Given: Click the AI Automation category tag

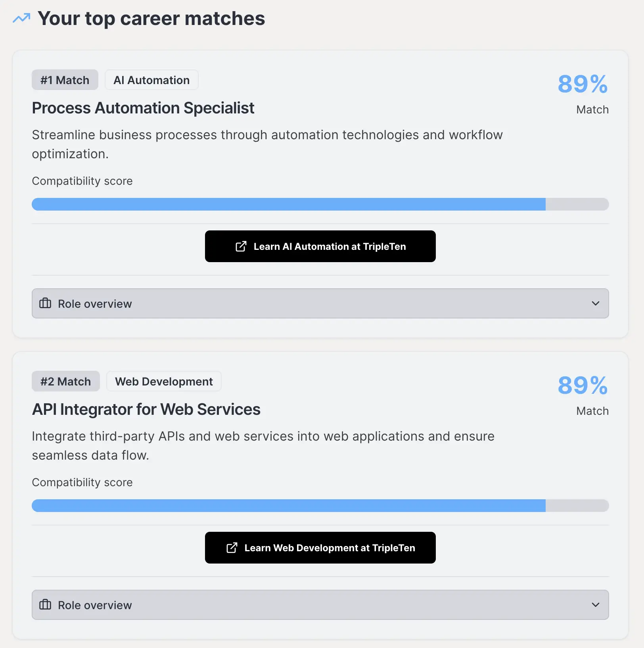Looking at the screenshot, I should pos(151,80).
